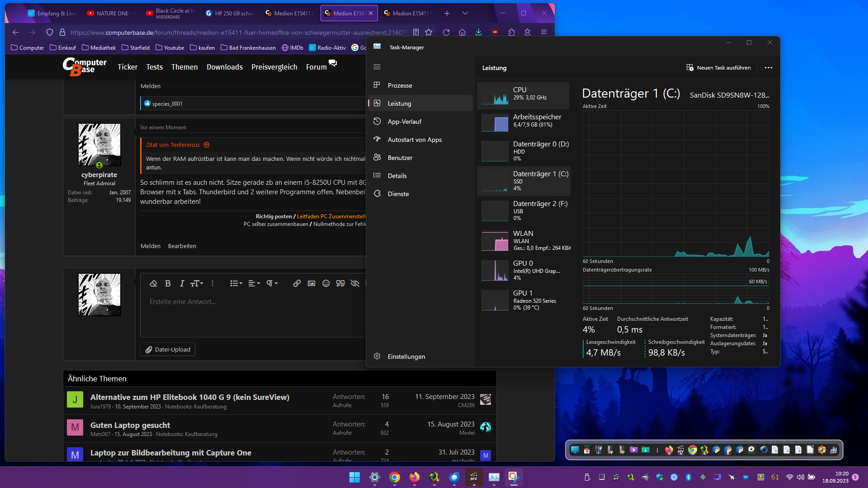
Task: Insert quote using the quotation marks icon
Action: click(x=340, y=283)
